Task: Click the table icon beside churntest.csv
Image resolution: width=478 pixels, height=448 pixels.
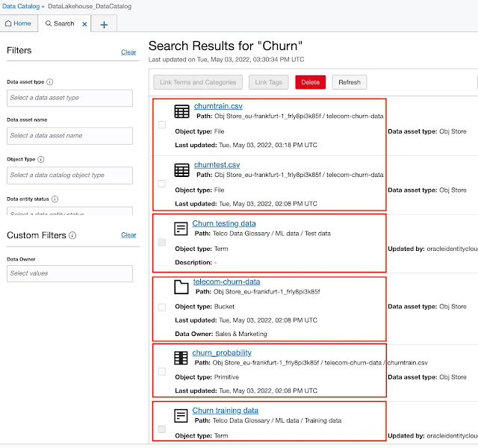Action: click(181, 170)
